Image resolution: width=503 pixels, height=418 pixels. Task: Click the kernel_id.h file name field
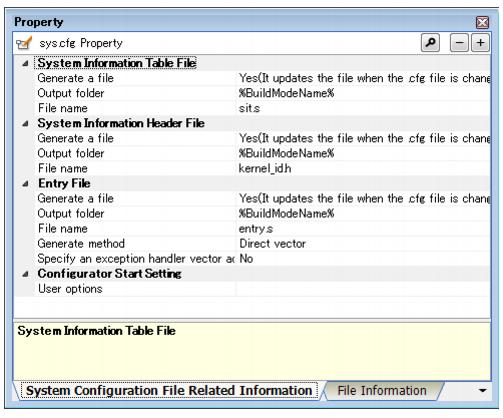[x=363, y=168]
